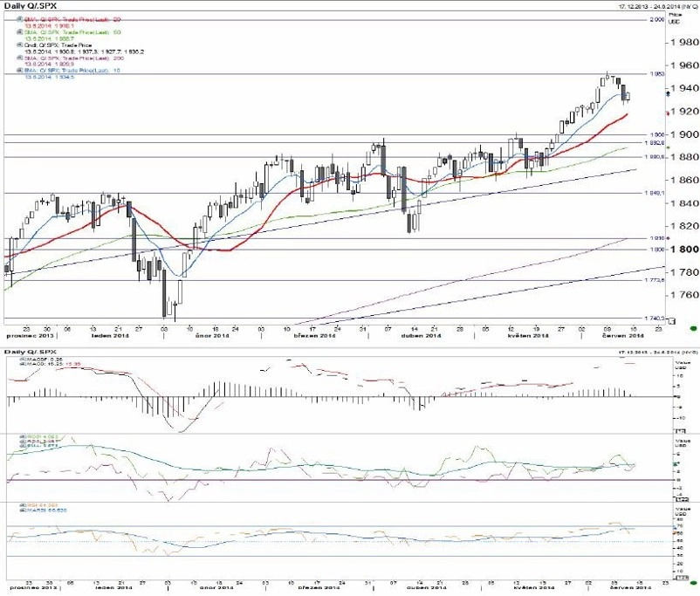
Task: Click the SMA 50 legend icon
Action: pos(20,32)
